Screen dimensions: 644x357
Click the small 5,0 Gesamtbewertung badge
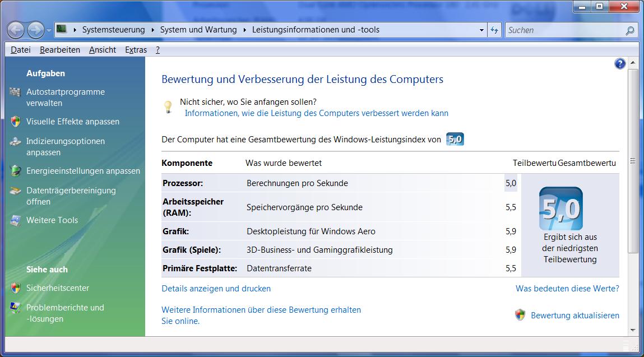455,139
